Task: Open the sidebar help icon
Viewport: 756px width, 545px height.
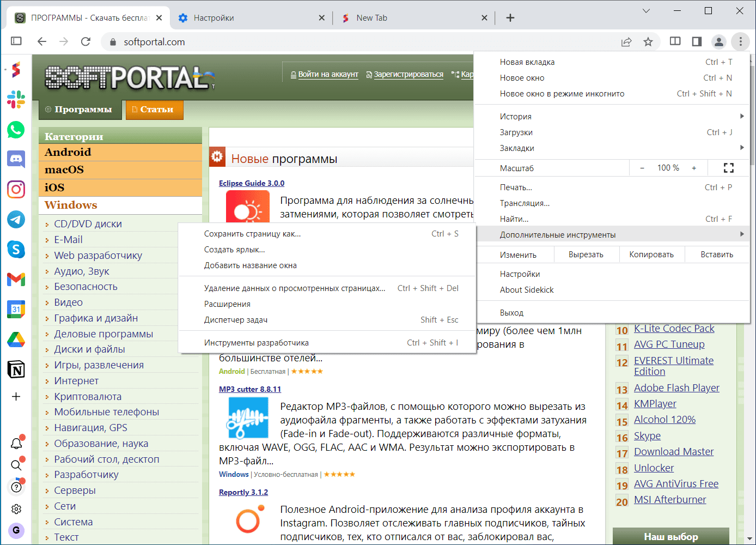Action: coord(16,487)
